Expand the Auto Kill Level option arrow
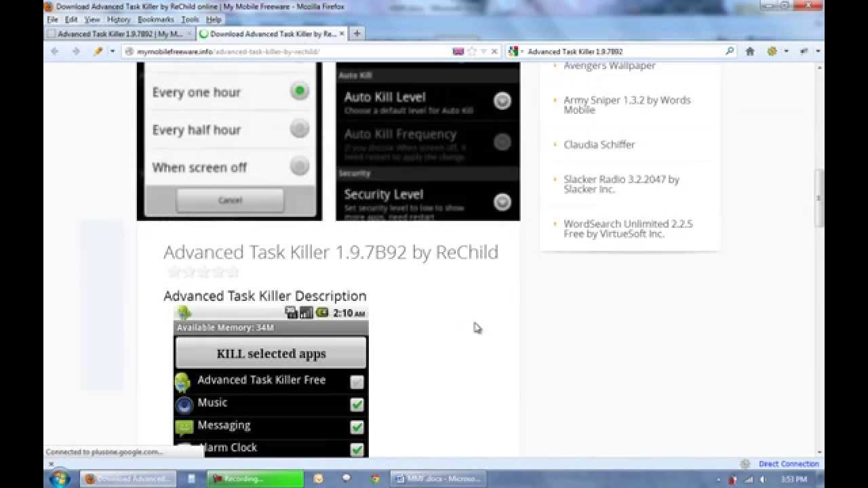Image resolution: width=868 pixels, height=488 pixels. tap(502, 101)
